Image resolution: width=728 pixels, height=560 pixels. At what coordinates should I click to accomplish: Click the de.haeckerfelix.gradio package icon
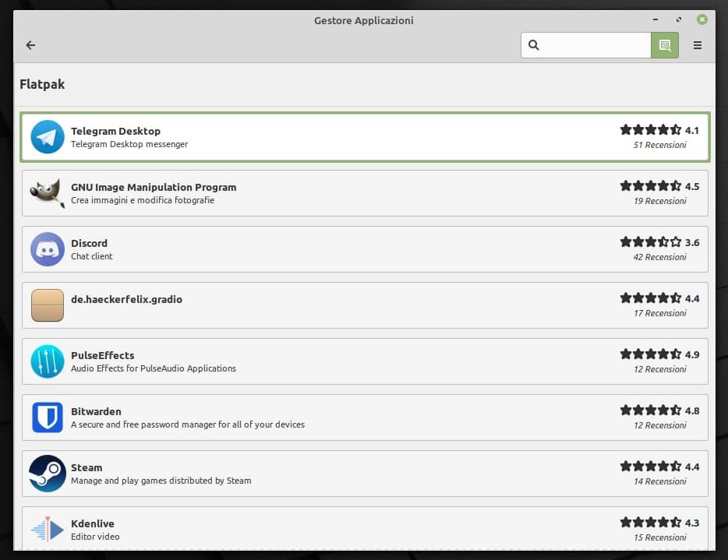(x=48, y=305)
